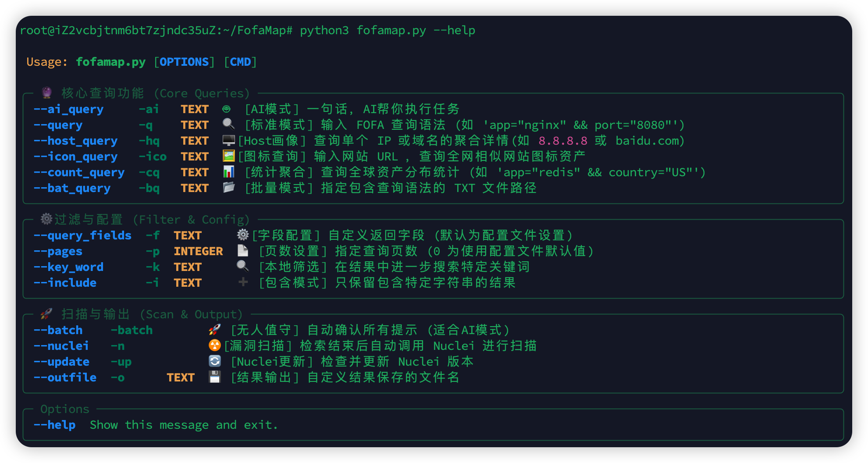
Task: Click the refresh icon beside --update
Action: [214, 361]
